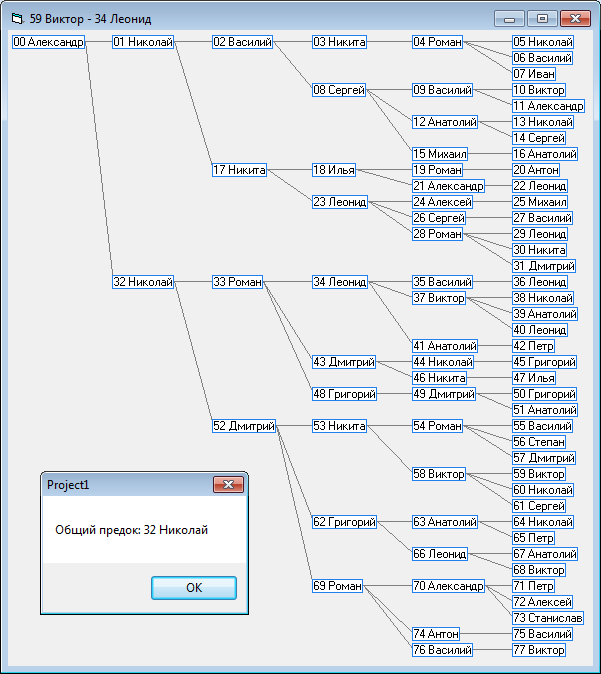The image size is (601, 674).
Task: Select node 01 Николай
Action: pos(143,42)
